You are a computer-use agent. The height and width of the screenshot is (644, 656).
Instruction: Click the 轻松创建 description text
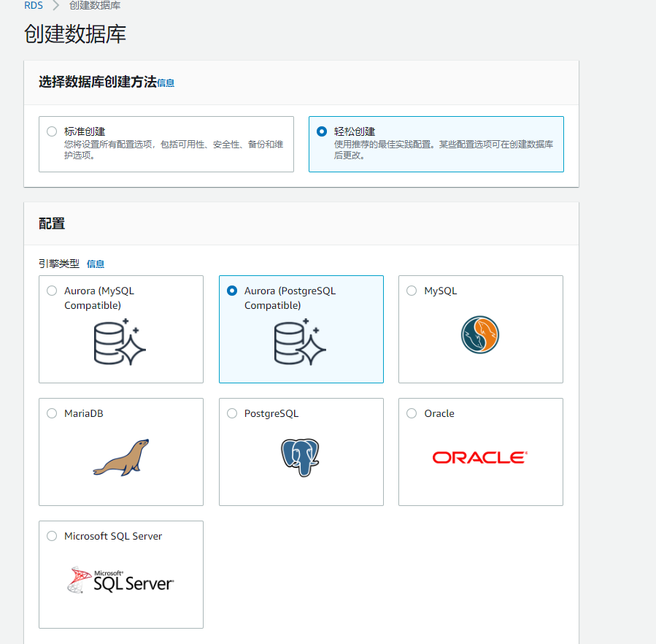point(444,150)
